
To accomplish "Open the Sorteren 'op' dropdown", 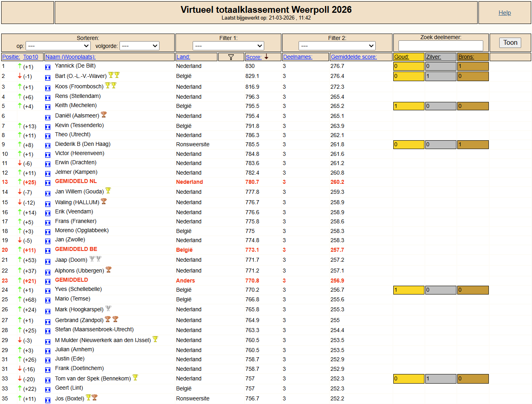I will pyautogui.click(x=58, y=46).
